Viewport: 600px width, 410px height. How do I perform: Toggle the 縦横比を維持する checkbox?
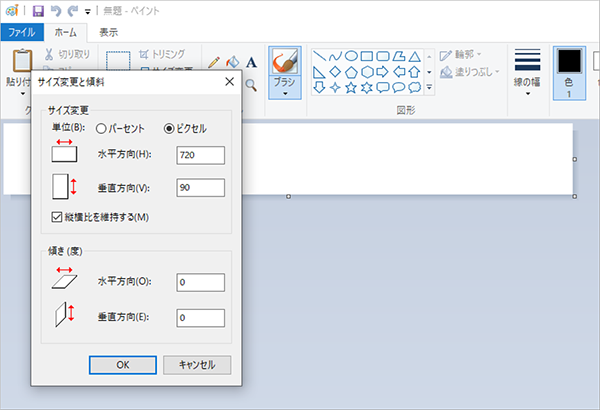[x=56, y=216]
